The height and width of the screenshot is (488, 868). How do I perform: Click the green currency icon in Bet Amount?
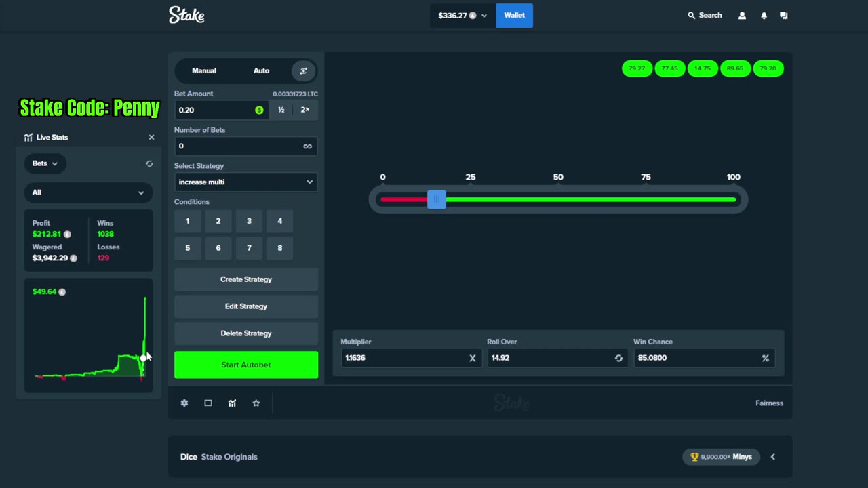(259, 110)
